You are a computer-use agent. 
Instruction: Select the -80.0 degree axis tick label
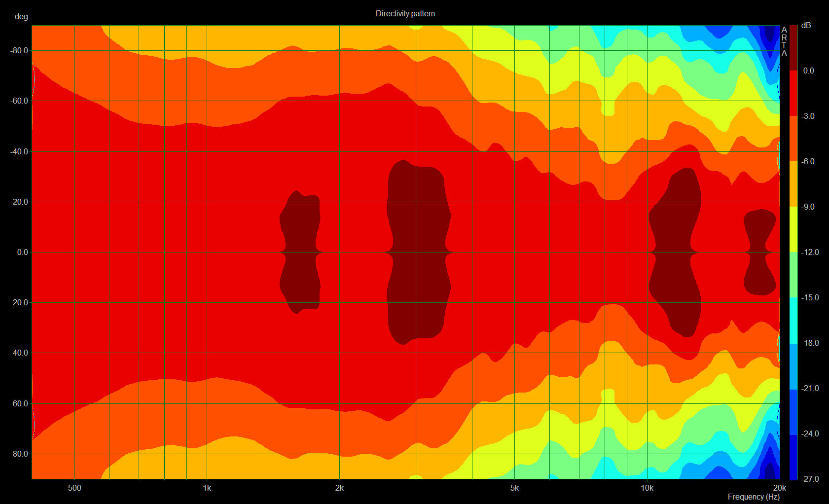(19, 50)
